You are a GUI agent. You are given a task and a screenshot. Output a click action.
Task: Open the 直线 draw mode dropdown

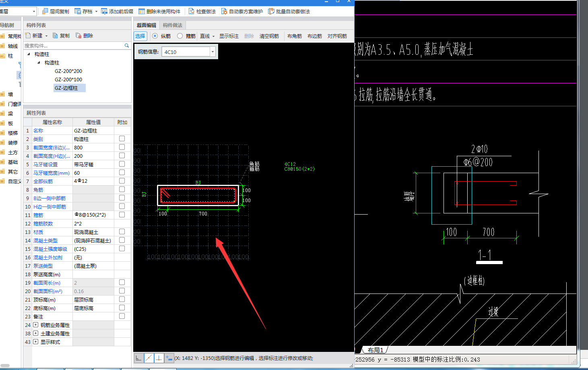213,36
